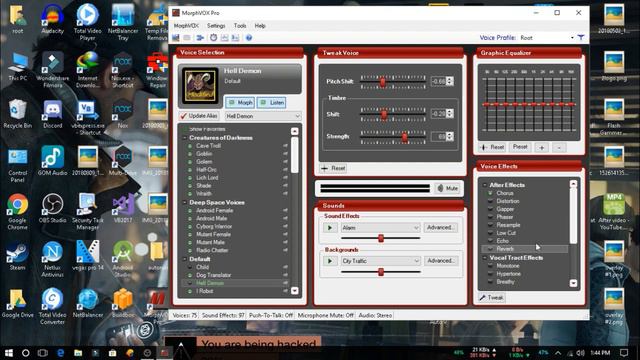640x360 pixels.
Task: Open the Settings menu
Action: point(216,26)
